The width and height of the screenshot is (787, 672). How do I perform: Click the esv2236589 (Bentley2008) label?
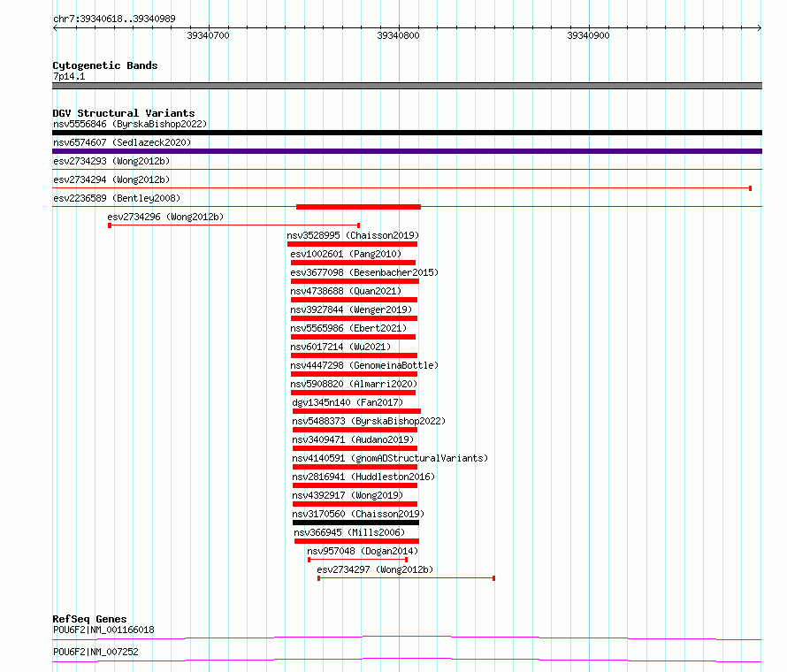pos(117,198)
